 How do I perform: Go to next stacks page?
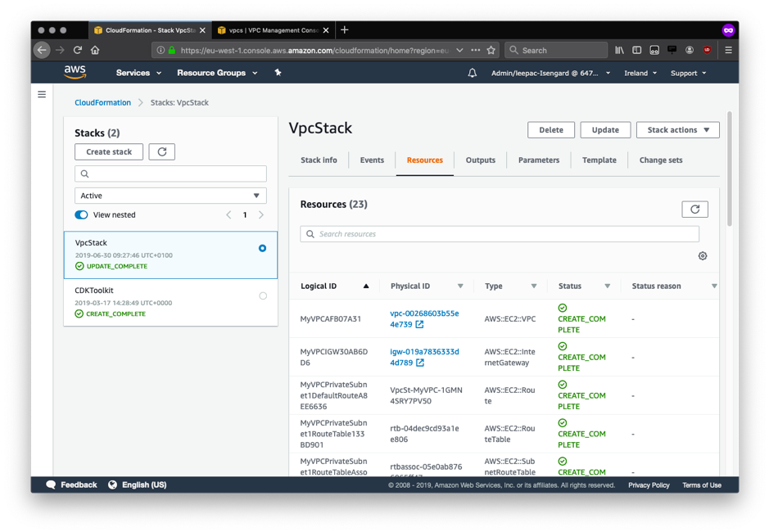click(x=261, y=214)
